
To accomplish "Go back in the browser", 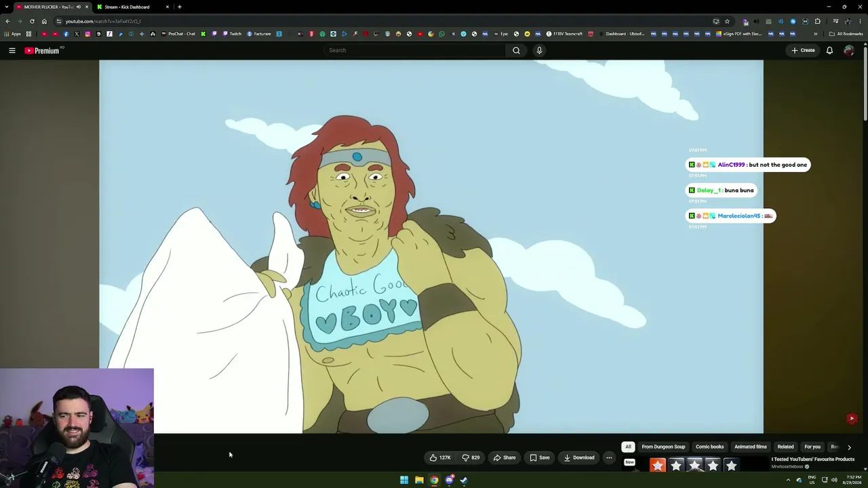I will [x=7, y=21].
